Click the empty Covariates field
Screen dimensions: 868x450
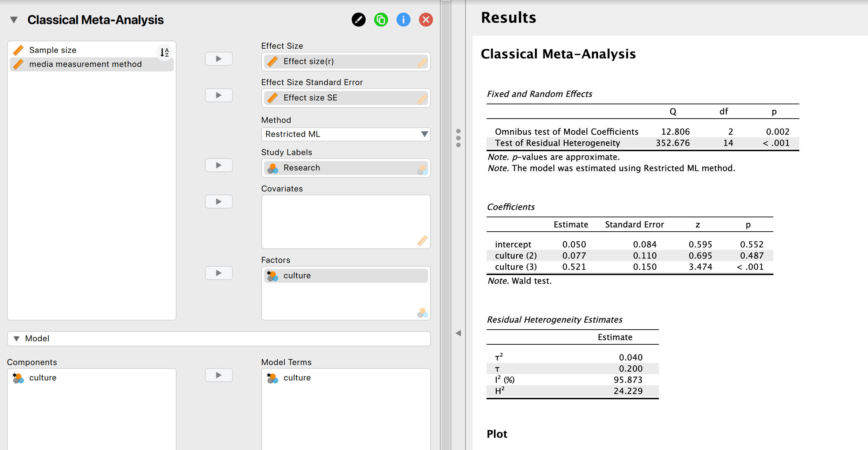pyautogui.click(x=346, y=222)
